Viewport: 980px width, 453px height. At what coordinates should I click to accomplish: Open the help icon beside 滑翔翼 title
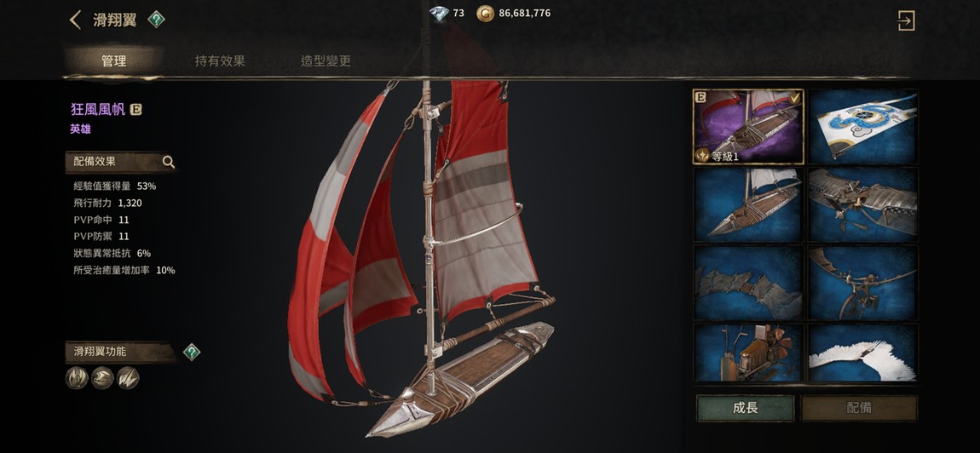point(156,20)
